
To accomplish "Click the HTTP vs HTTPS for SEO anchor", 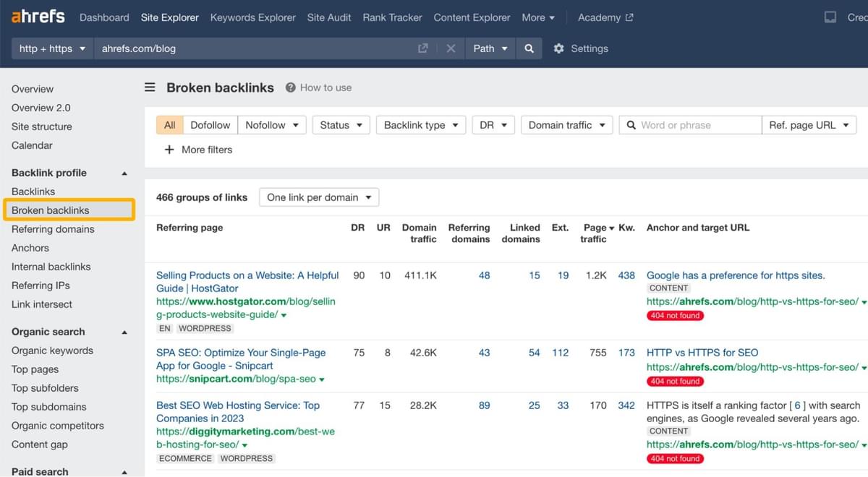I will [702, 353].
